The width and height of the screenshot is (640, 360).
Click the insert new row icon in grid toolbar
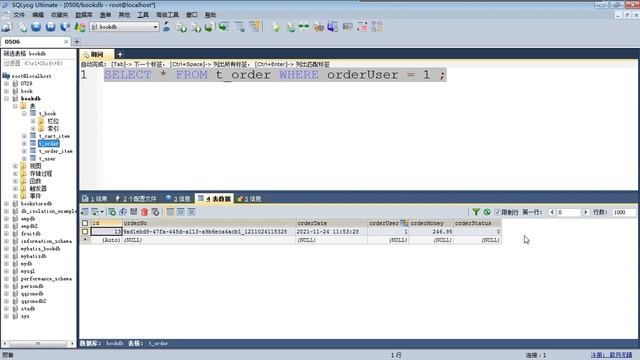tap(112, 212)
